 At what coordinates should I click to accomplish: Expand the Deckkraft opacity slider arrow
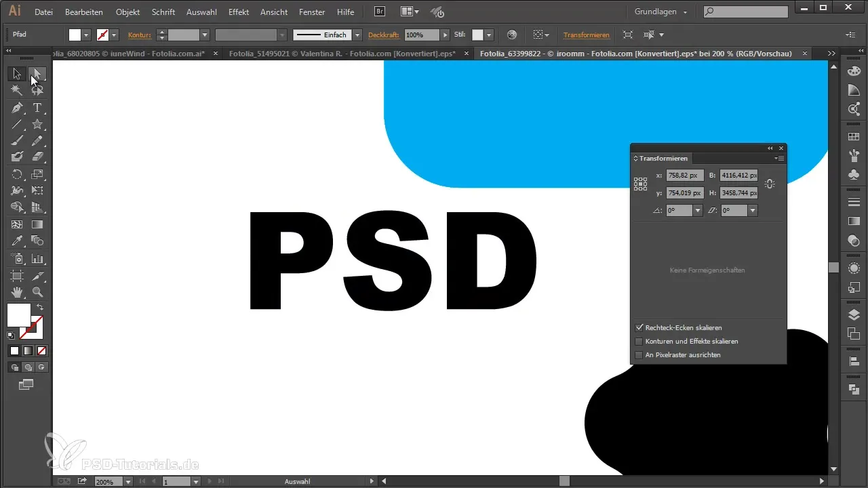click(445, 35)
